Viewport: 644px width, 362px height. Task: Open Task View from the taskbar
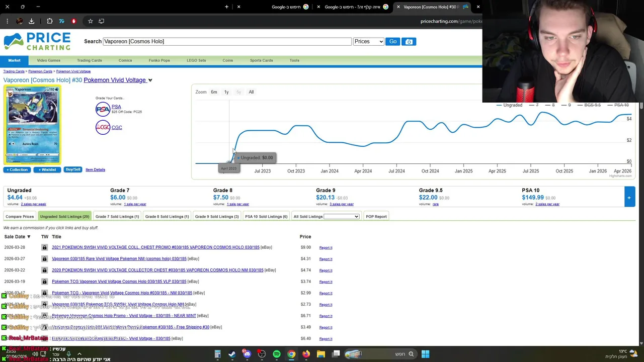pyautogui.click(x=336, y=354)
